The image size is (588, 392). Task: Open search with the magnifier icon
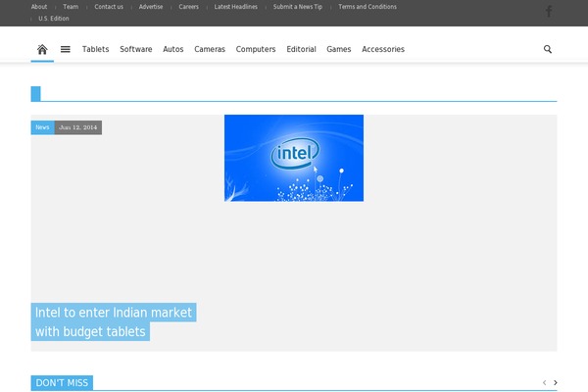pyautogui.click(x=548, y=49)
